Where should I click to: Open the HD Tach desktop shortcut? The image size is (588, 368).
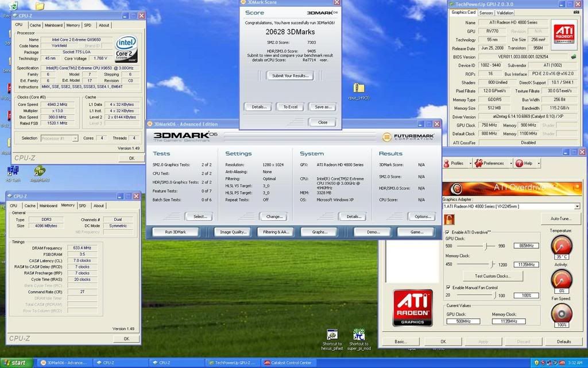coord(13,174)
